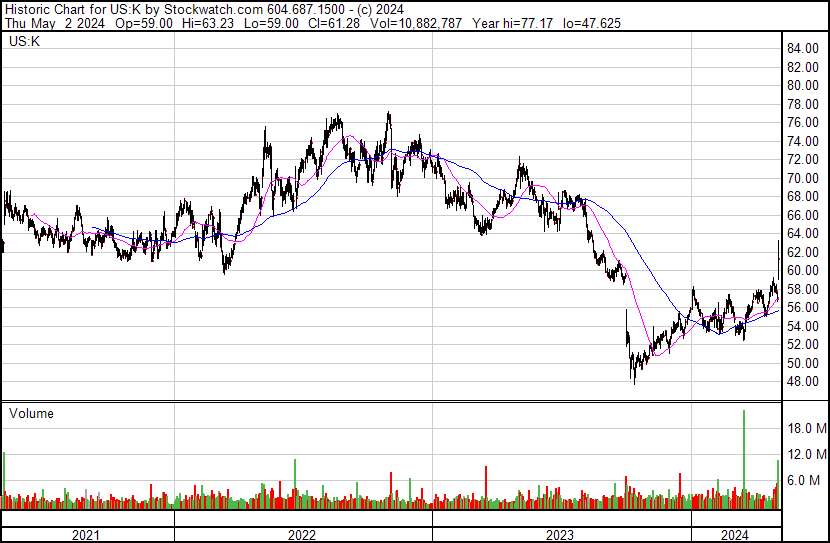
Task: Select the 2024 year label on timeline
Action: point(735,536)
